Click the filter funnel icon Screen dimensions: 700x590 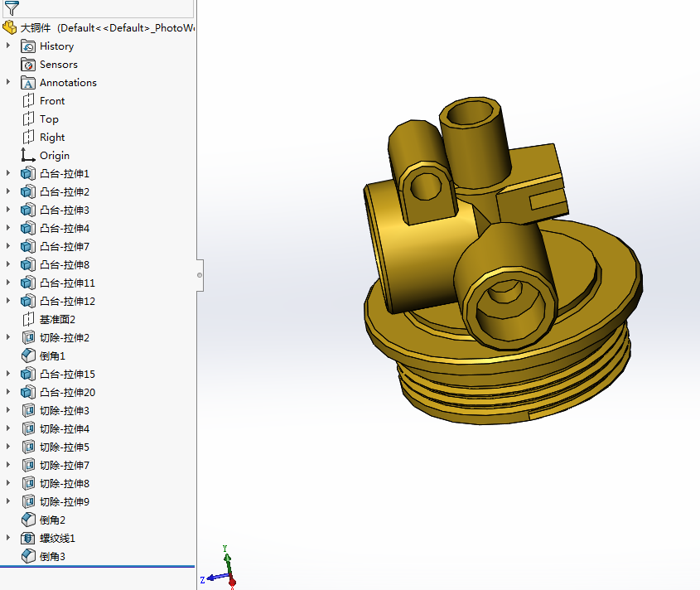pyautogui.click(x=12, y=7)
